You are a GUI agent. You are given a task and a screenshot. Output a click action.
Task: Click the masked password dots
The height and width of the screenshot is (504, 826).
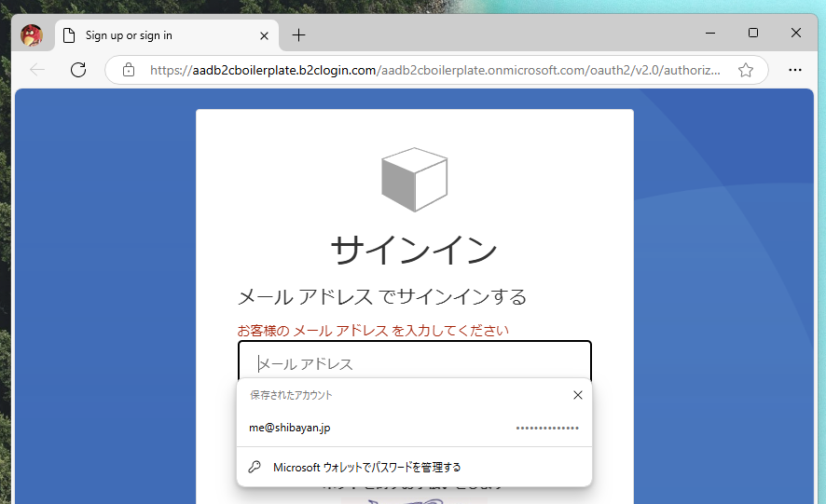(547, 429)
